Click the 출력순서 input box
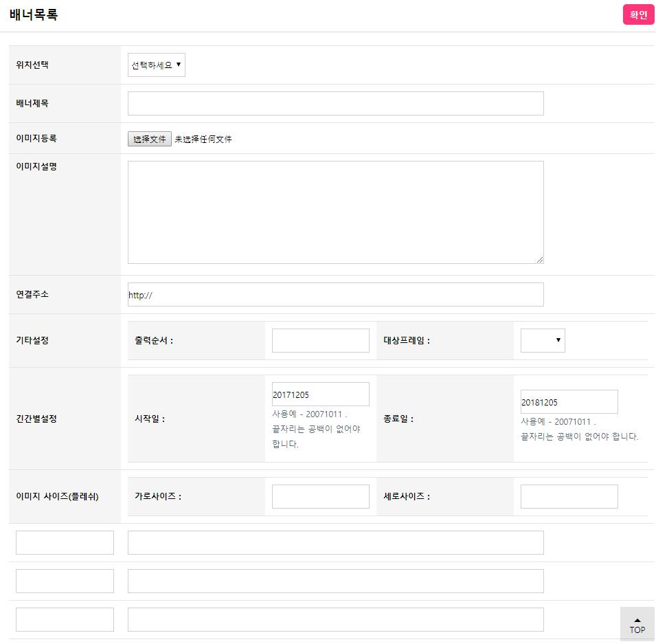Viewport: 656px width, 644px height. pos(320,340)
